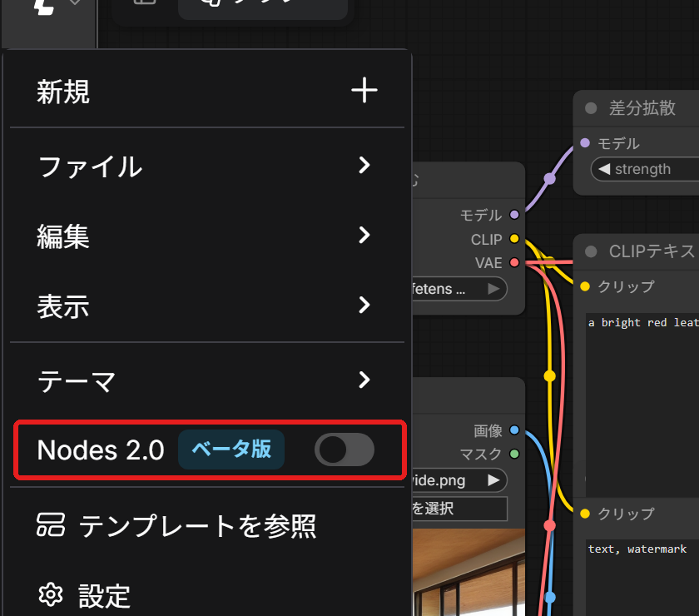The width and height of the screenshot is (699, 616).
Task: Click the lower yellow クリップ input socket
Action: point(585,514)
